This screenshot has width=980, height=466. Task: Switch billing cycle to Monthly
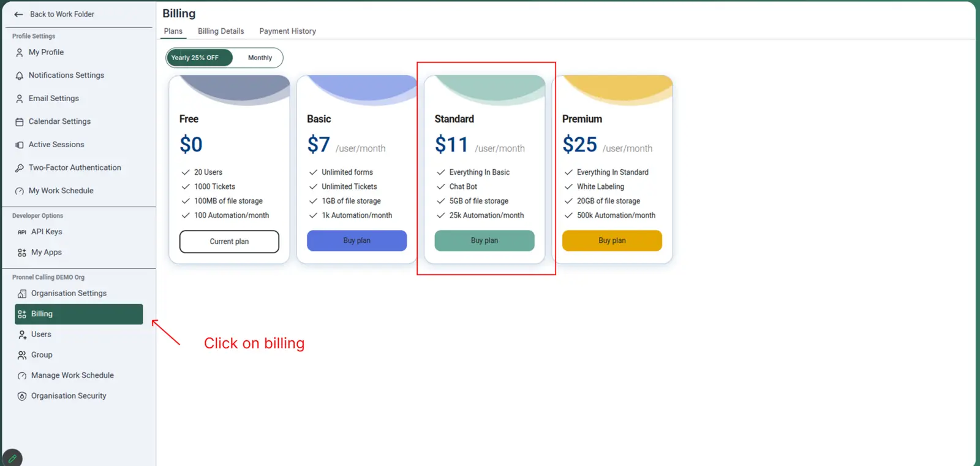(x=260, y=58)
